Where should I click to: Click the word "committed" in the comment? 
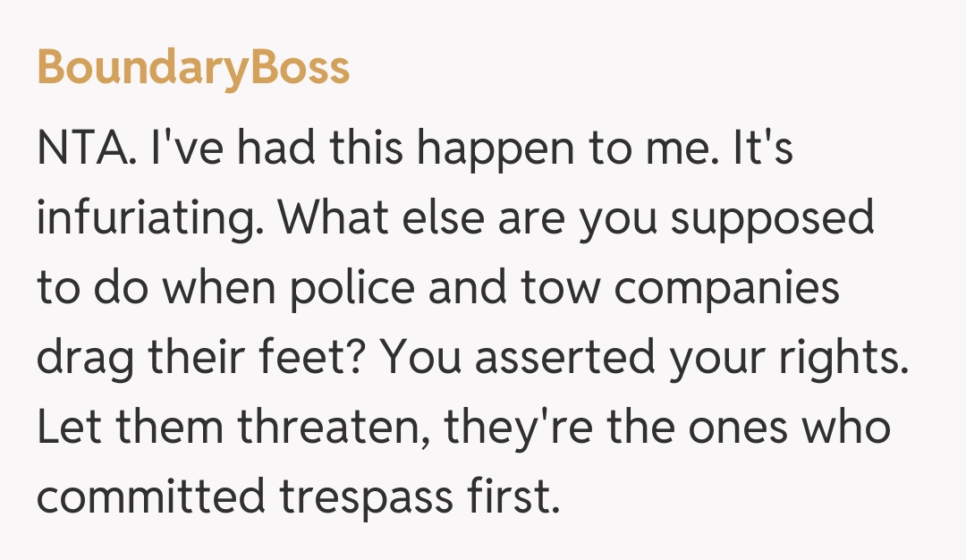coord(151,496)
